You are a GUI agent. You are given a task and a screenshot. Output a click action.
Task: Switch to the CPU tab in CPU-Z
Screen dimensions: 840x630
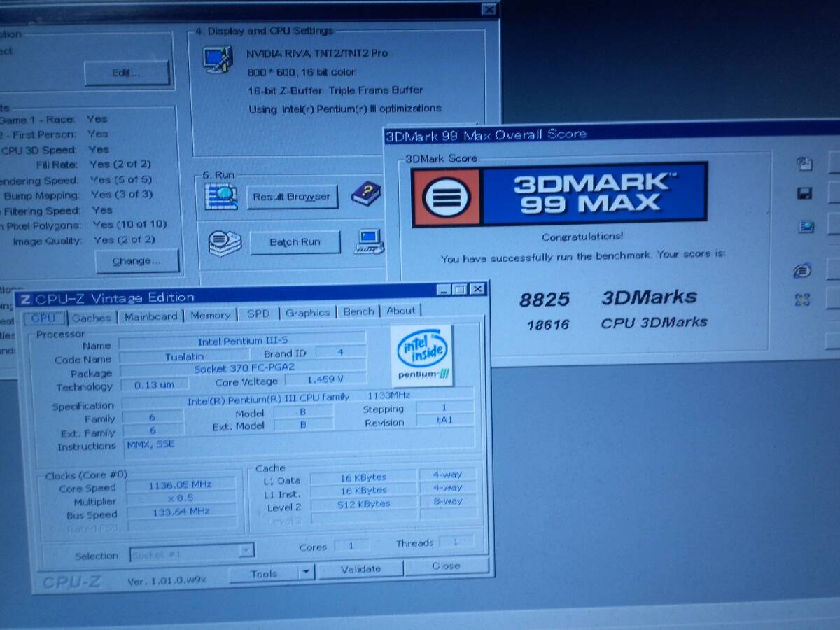(43, 317)
